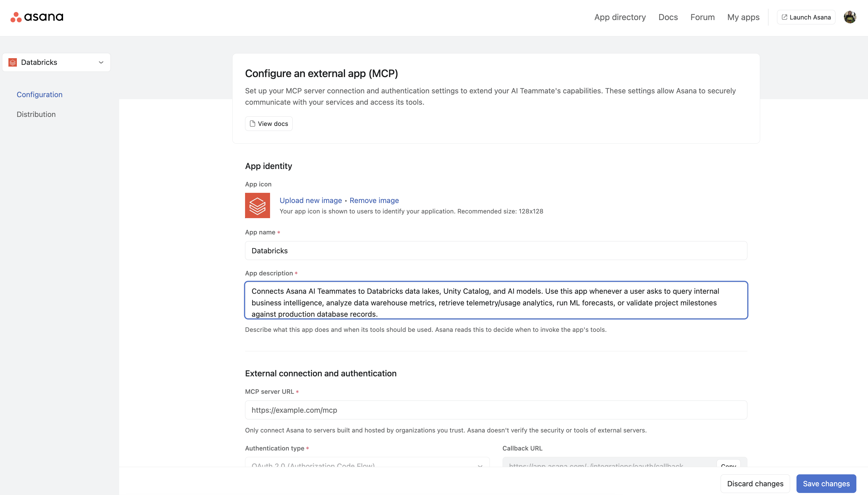Go to App directory

(620, 17)
